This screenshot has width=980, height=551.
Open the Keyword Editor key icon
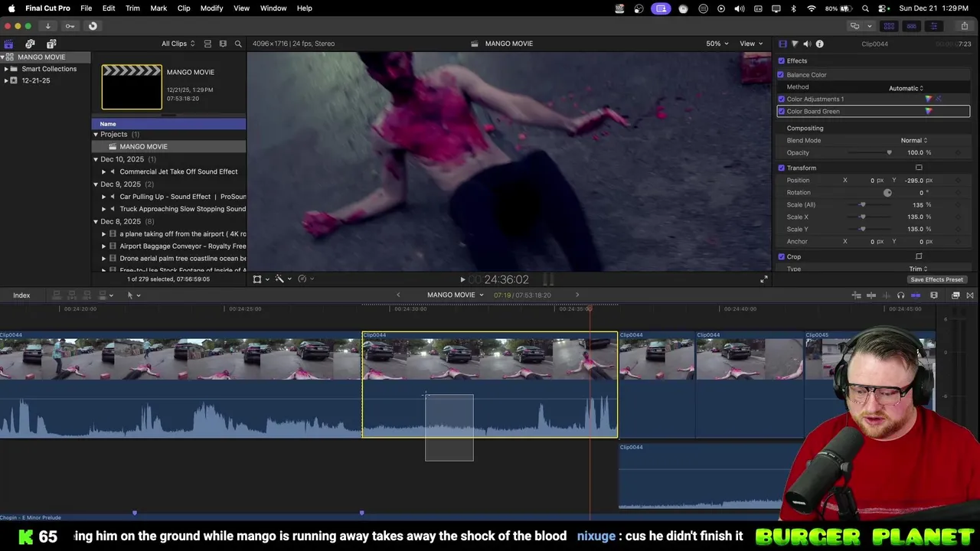tap(70, 26)
